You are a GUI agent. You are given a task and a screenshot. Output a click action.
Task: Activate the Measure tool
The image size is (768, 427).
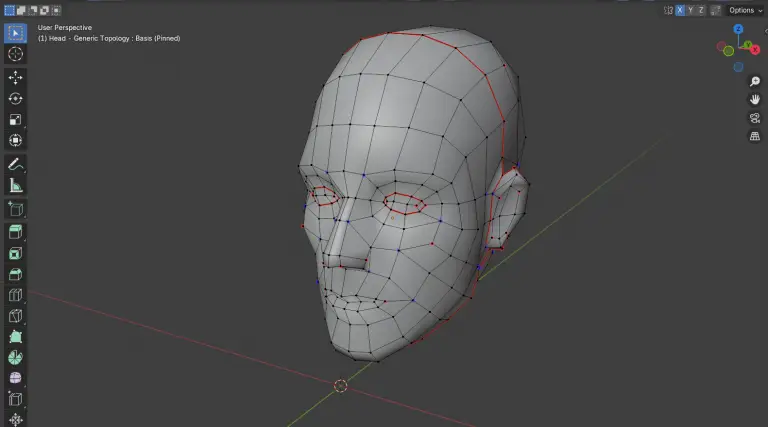coord(16,185)
